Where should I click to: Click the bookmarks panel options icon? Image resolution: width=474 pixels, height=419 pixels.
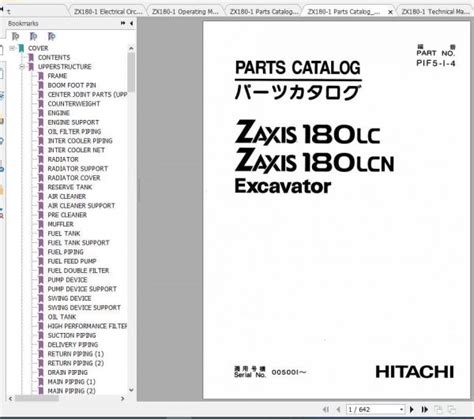point(123,23)
